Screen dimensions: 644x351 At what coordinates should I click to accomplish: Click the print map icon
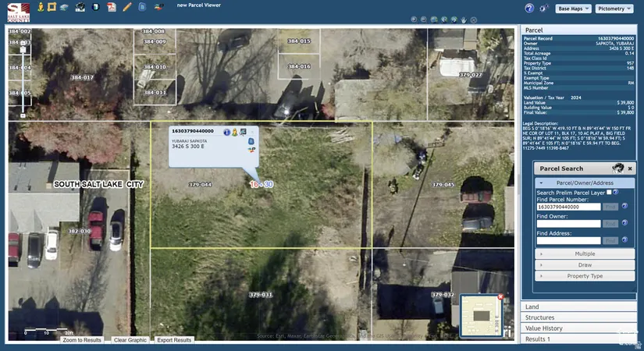[x=80, y=7]
